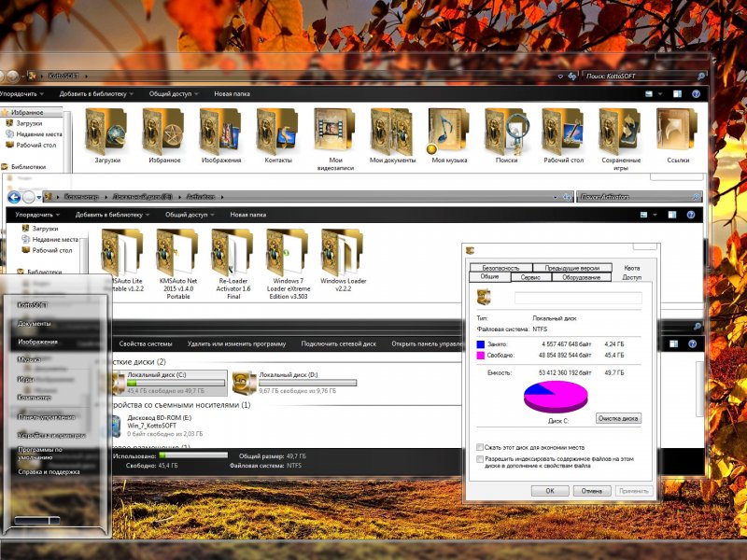Click Подключить сетевой диск in Computer window
This screenshot has height=560, width=747.
pos(338,343)
